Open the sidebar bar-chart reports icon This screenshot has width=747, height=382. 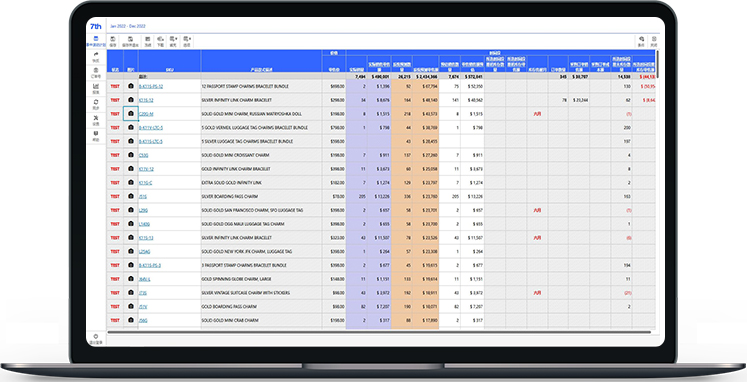point(96,89)
